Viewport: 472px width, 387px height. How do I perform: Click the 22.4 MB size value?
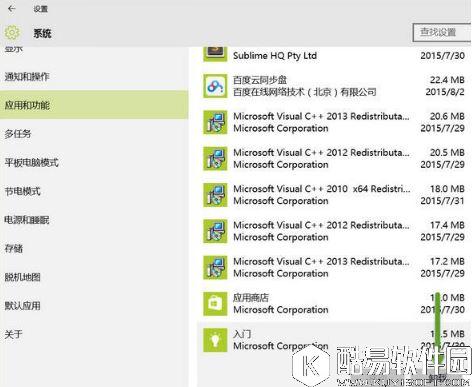click(x=447, y=80)
